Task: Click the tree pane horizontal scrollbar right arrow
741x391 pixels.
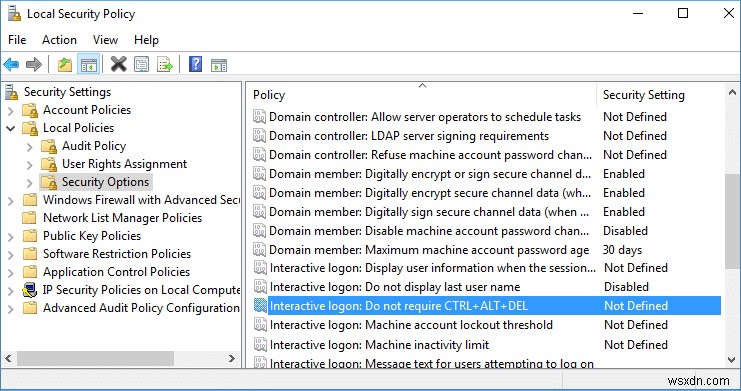Action: (232, 359)
